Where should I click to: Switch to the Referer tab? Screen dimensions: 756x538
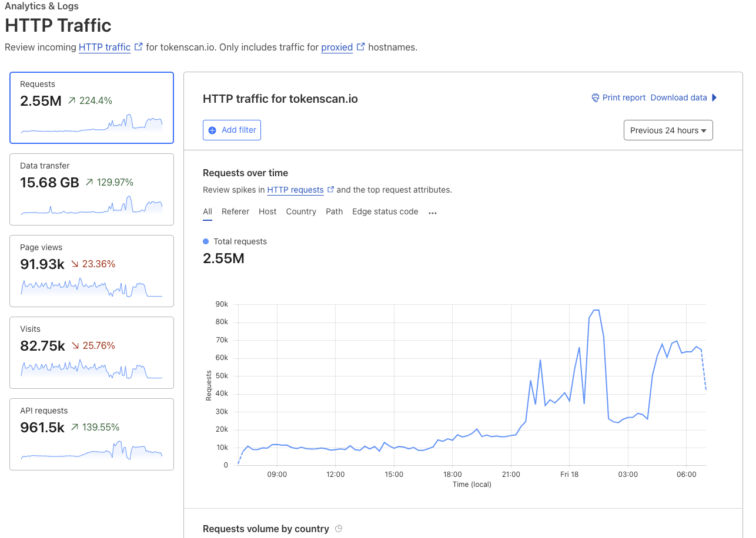[235, 211]
